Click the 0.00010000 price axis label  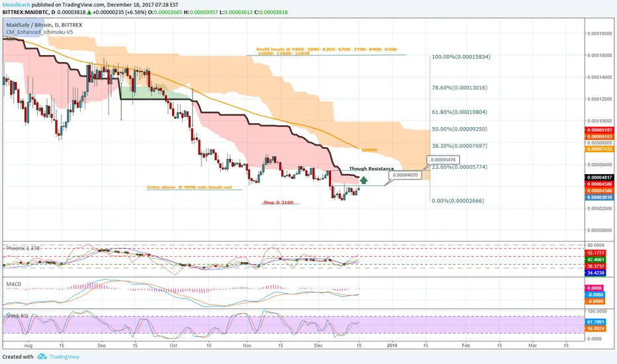click(599, 121)
